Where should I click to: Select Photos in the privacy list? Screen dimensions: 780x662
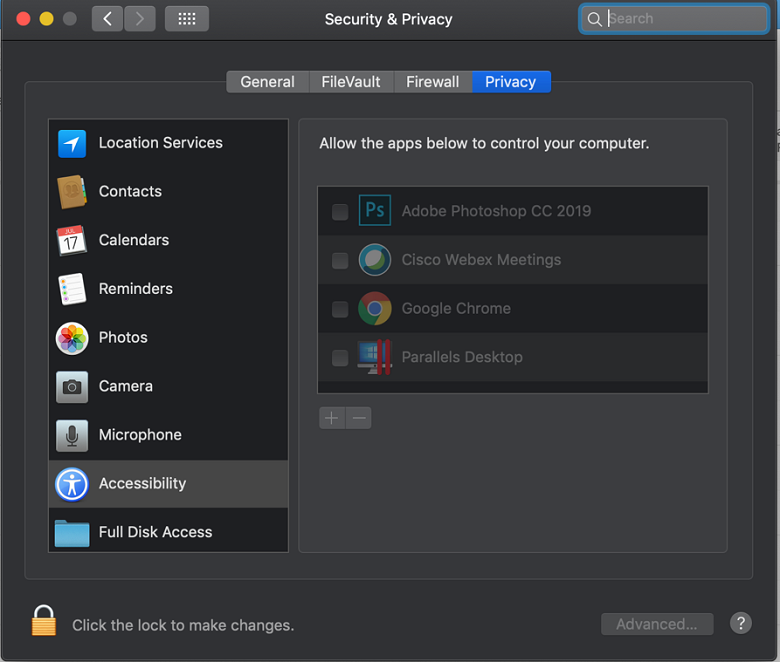[123, 338]
